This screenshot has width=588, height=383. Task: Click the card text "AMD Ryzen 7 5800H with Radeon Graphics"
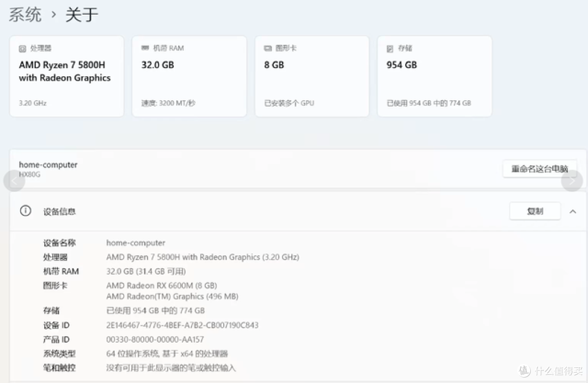pos(65,71)
